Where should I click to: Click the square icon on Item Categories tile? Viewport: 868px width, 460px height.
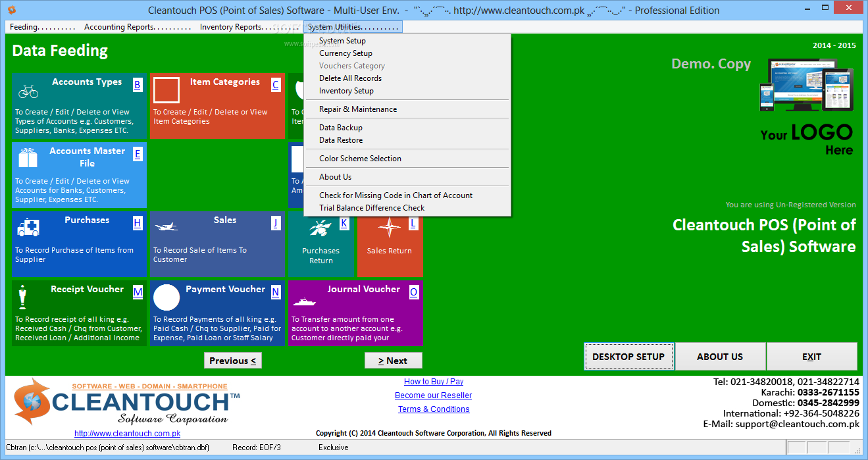pyautogui.click(x=166, y=91)
